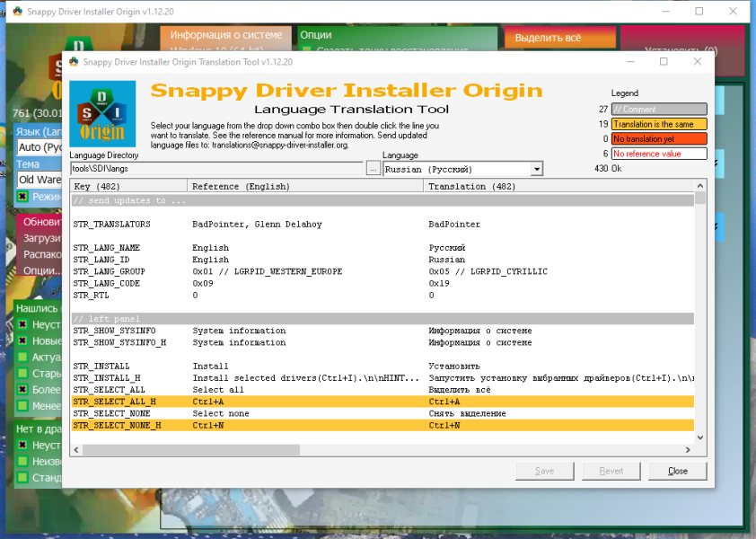Click the horizontal scrollbar left arrow
The width and height of the screenshot is (756, 539).
(76, 450)
